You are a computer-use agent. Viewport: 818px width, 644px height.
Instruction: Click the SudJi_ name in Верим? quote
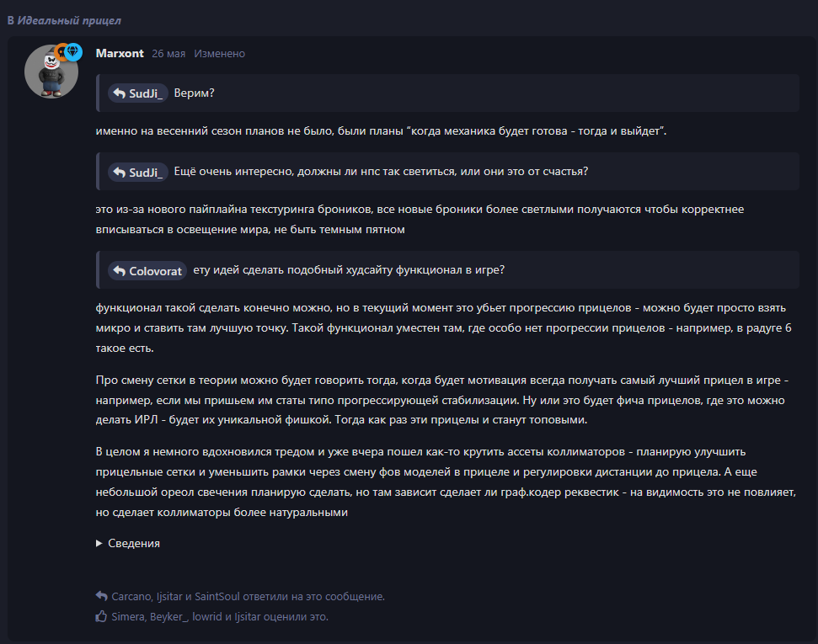tap(146, 93)
